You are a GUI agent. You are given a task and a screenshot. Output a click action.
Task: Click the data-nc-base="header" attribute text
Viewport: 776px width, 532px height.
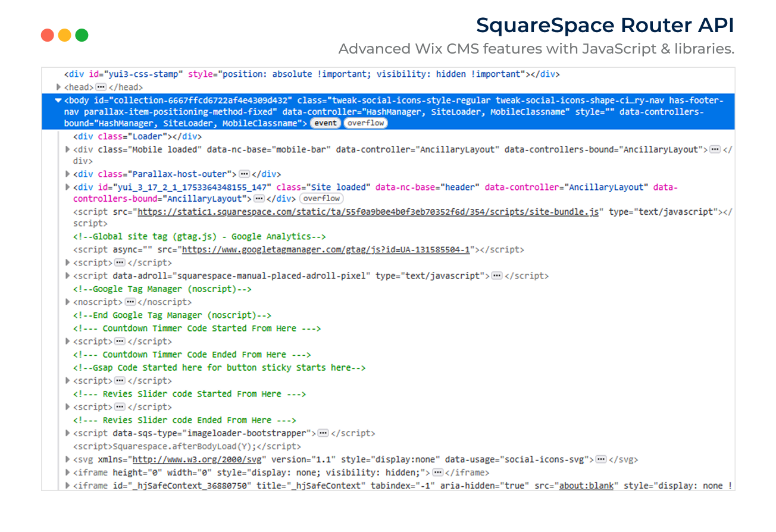coord(427,187)
